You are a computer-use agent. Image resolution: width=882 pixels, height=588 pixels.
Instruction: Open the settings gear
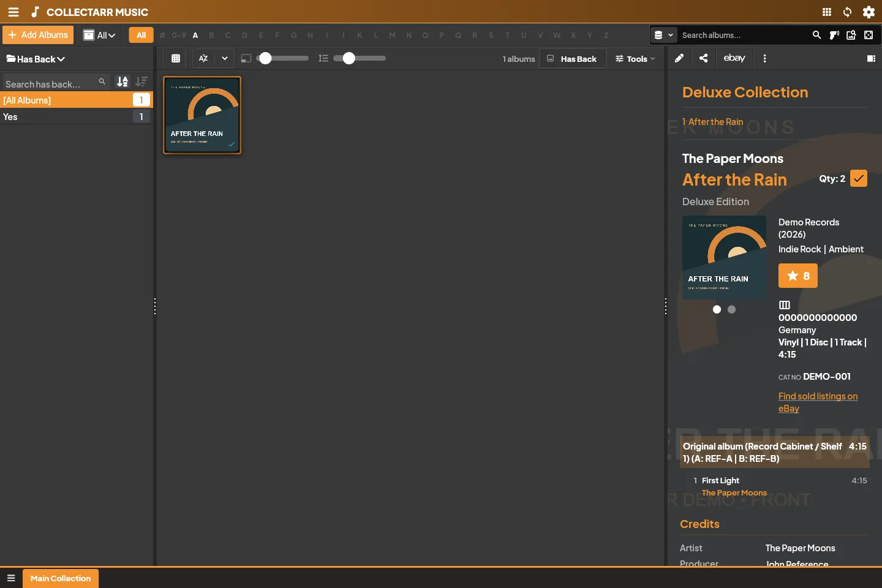pos(869,12)
